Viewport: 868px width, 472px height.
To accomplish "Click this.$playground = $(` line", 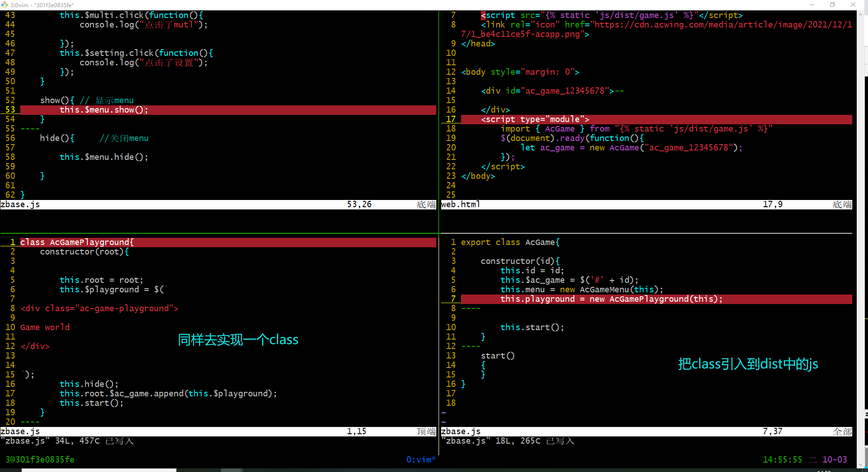I will tap(114, 290).
